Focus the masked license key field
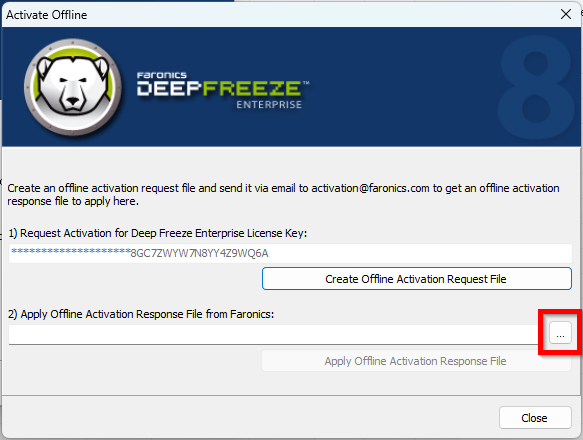 (290, 253)
